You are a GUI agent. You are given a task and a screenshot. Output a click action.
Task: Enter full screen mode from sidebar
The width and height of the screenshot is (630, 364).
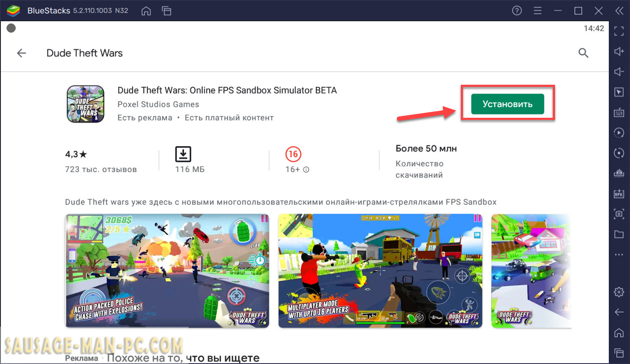pyautogui.click(x=619, y=31)
